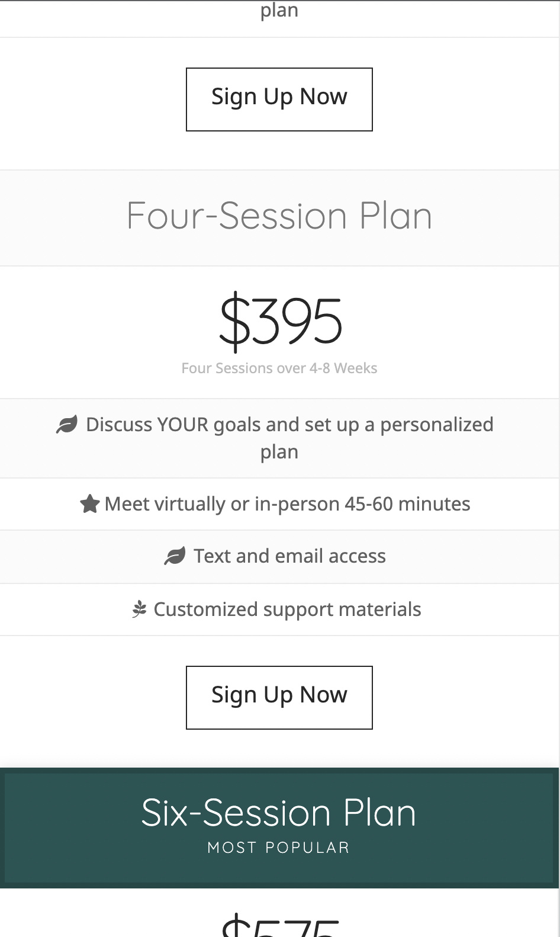Click Four Sessions over 4-8 Weeks subtitle
Image resolution: width=560 pixels, height=937 pixels.
tap(279, 368)
